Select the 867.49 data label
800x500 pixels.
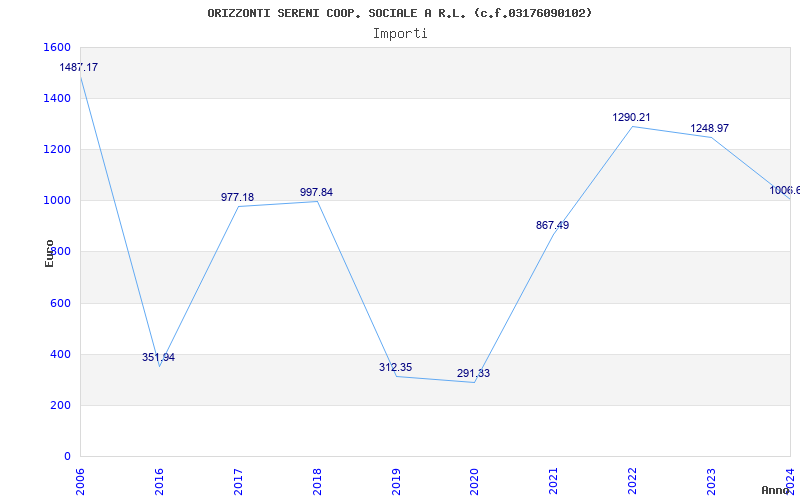553,225
